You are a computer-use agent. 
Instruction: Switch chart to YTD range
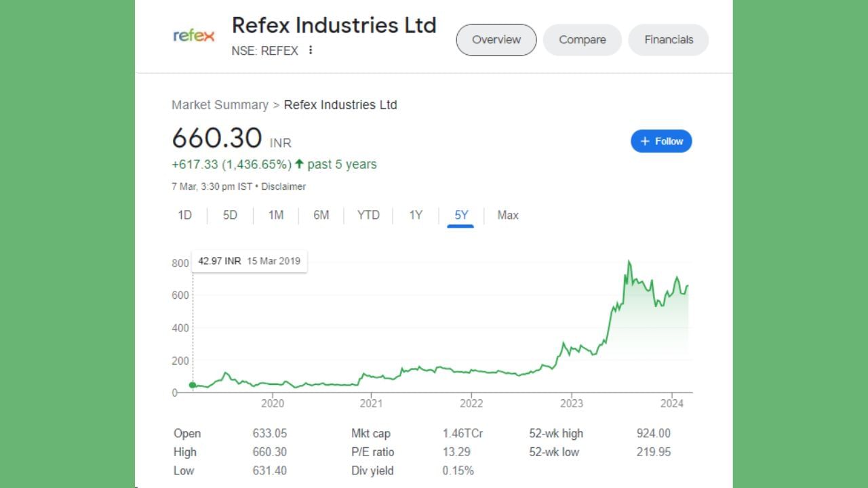[368, 216]
